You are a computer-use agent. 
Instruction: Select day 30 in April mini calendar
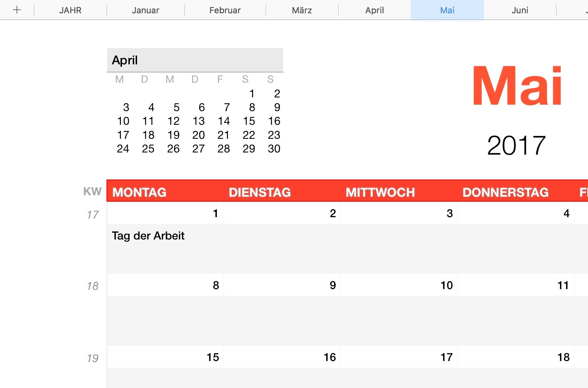(274, 149)
